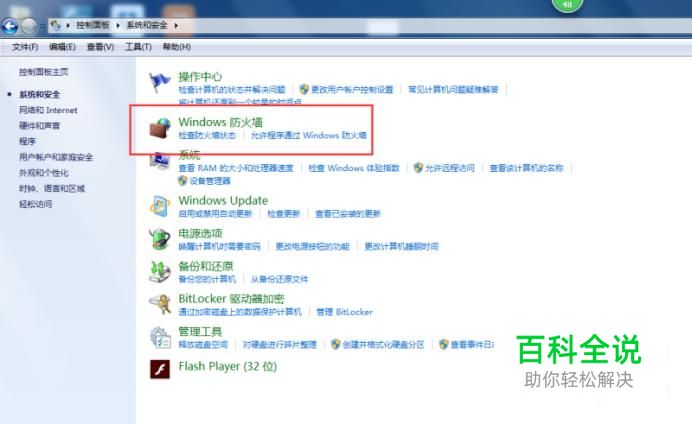This screenshot has width=692, height=424.
Task: Open the 编辑(E) menu
Action: (62, 47)
